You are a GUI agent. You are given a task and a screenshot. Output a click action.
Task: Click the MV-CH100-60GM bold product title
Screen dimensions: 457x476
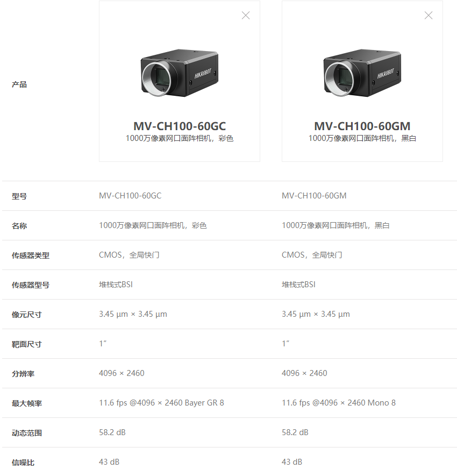[x=362, y=126]
